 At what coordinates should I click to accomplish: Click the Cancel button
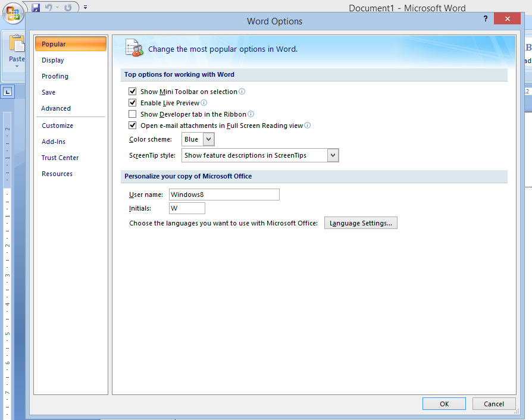[494, 404]
